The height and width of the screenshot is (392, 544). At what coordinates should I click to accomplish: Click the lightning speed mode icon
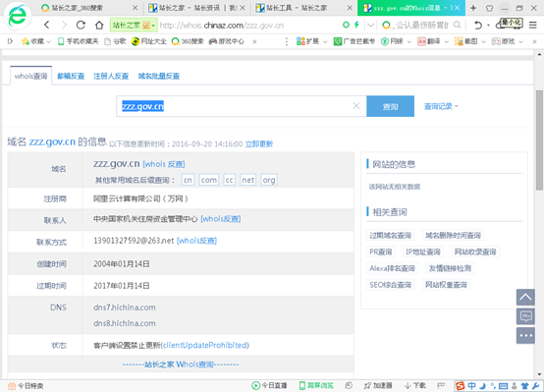[x=356, y=25]
